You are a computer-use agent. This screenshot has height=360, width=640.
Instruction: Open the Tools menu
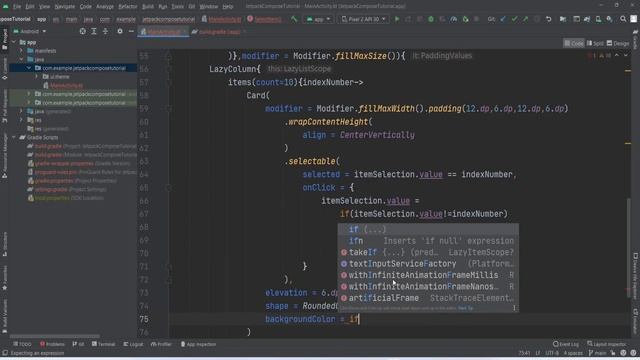[177, 7]
